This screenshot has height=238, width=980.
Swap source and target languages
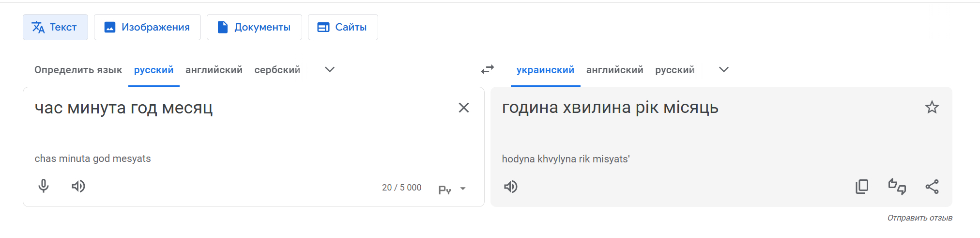pyautogui.click(x=488, y=70)
